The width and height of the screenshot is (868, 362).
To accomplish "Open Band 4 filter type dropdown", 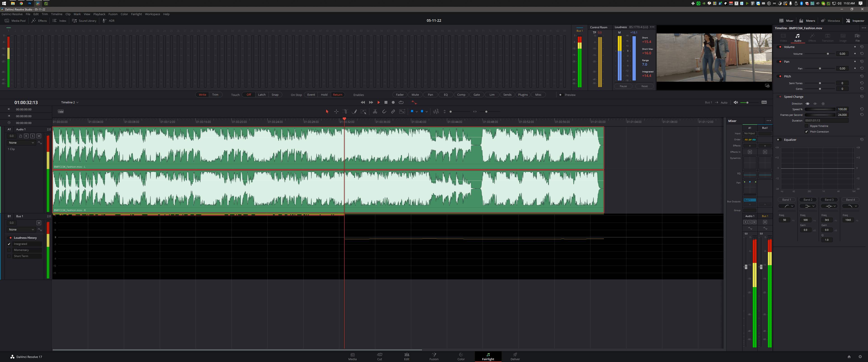I will [850, 206].
